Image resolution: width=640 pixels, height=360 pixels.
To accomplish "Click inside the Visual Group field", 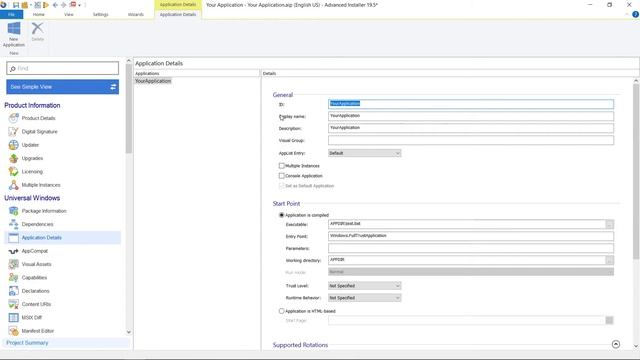I will (471, 140).
